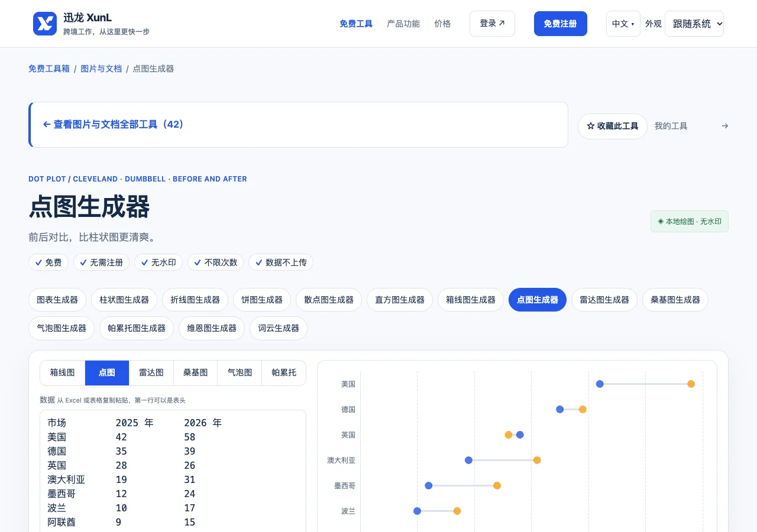The height and width of the screenshot is (532, 757).
Task: Open 免费工具箱 breadcrumb link
Action: pyautogui.click(x=49, y=69)
